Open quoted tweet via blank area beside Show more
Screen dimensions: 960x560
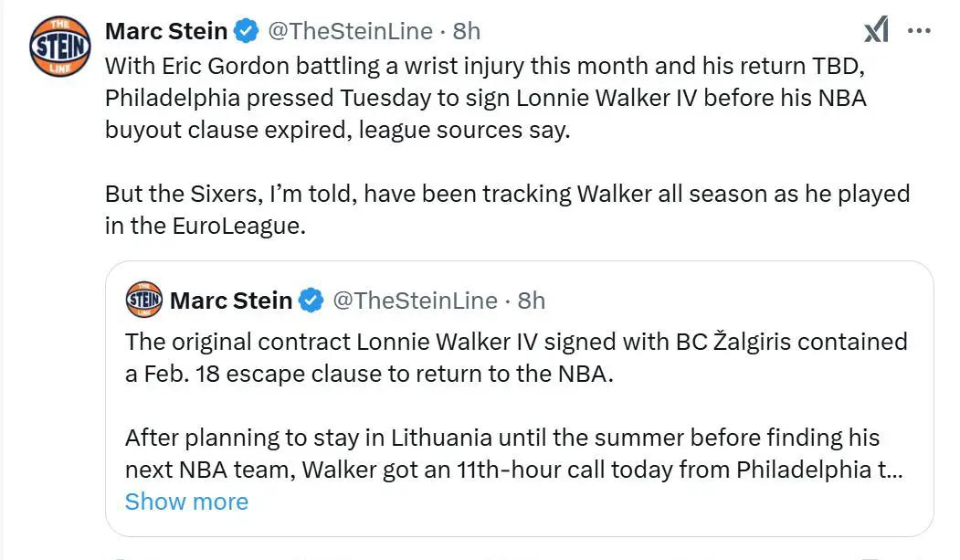click(x=582, y=502)
